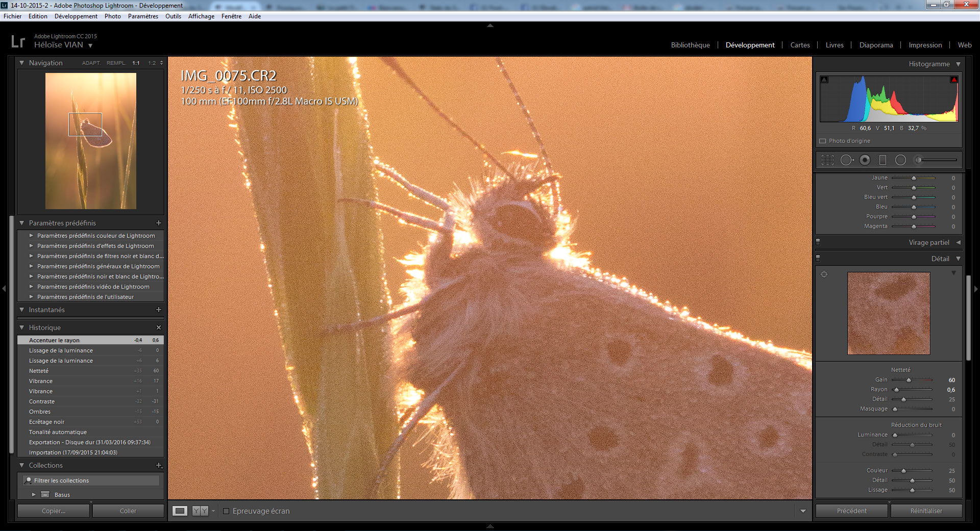Viewport: 980px width, 531px height.
Task: Toggle highlight clipping indicator in histogram
Action: point(954,80)
